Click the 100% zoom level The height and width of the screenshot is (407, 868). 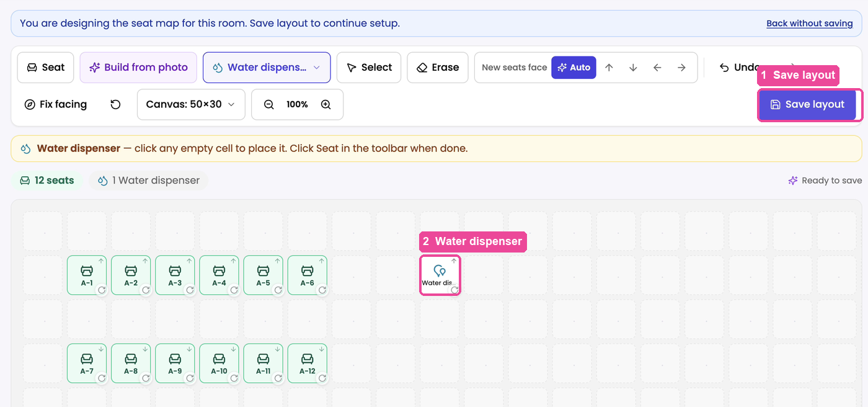(297, 105)
